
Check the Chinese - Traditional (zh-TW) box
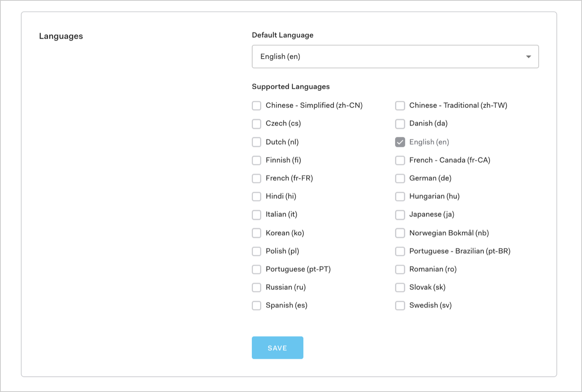(x=400, y=106)
